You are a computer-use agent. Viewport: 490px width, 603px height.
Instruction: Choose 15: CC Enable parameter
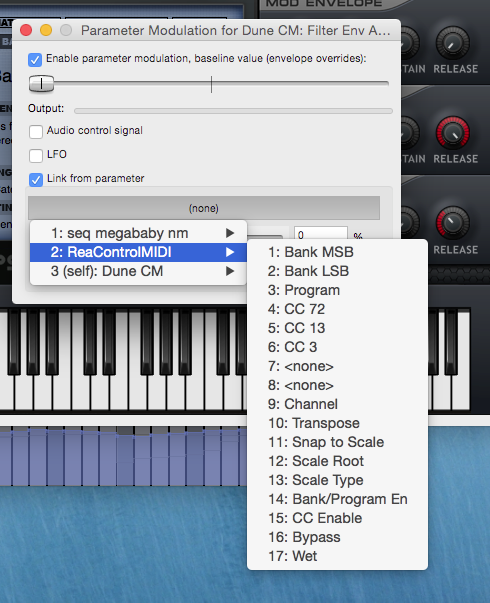pos(337,518)
